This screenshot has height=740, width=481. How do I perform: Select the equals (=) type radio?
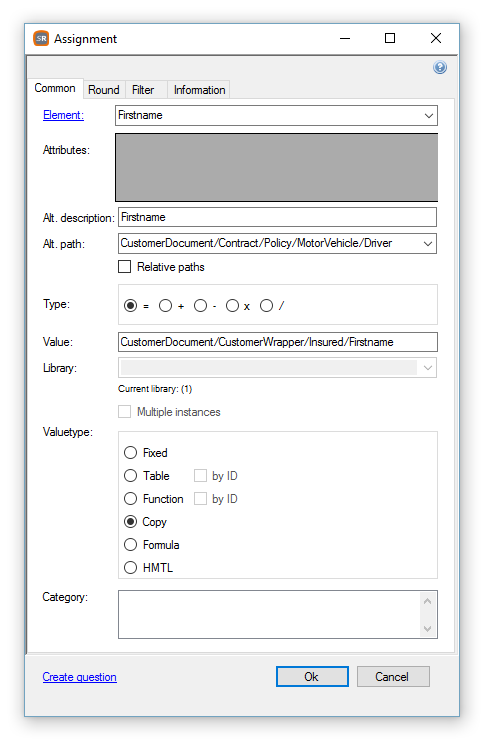coord(130,306)
